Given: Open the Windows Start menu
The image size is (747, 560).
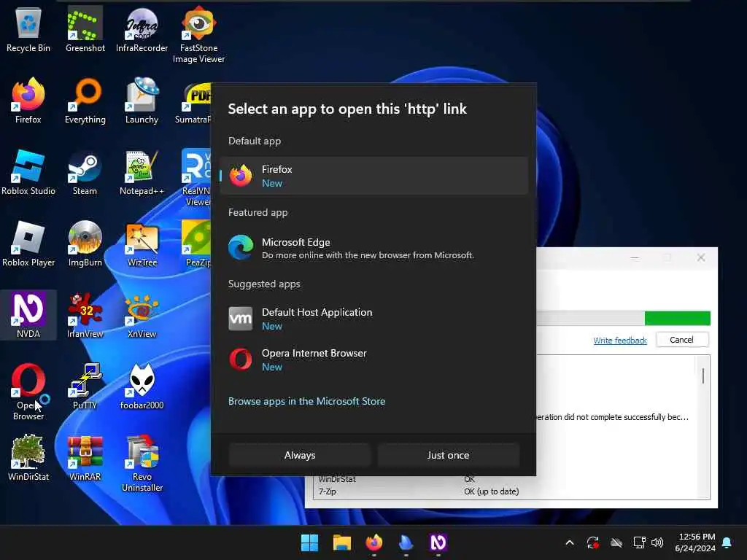Looking at the screenshot, I should tap(309, 542).
